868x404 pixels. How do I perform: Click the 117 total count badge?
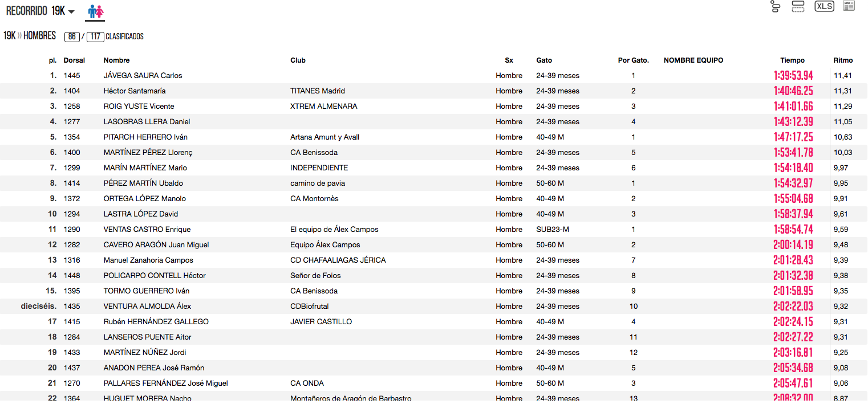[95, 36]
